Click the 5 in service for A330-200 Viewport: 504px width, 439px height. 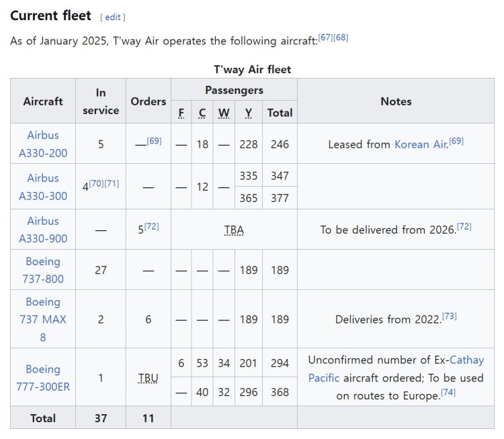pos(101,144)
